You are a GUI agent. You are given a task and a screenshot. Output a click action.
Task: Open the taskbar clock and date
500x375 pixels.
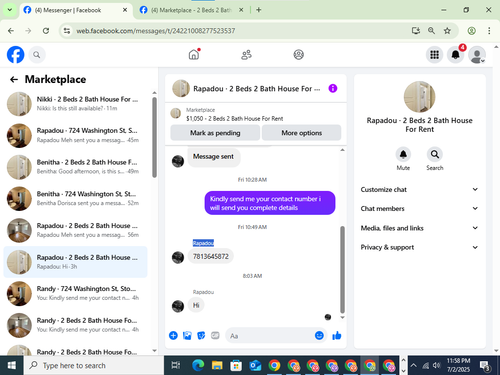point(458,365)
